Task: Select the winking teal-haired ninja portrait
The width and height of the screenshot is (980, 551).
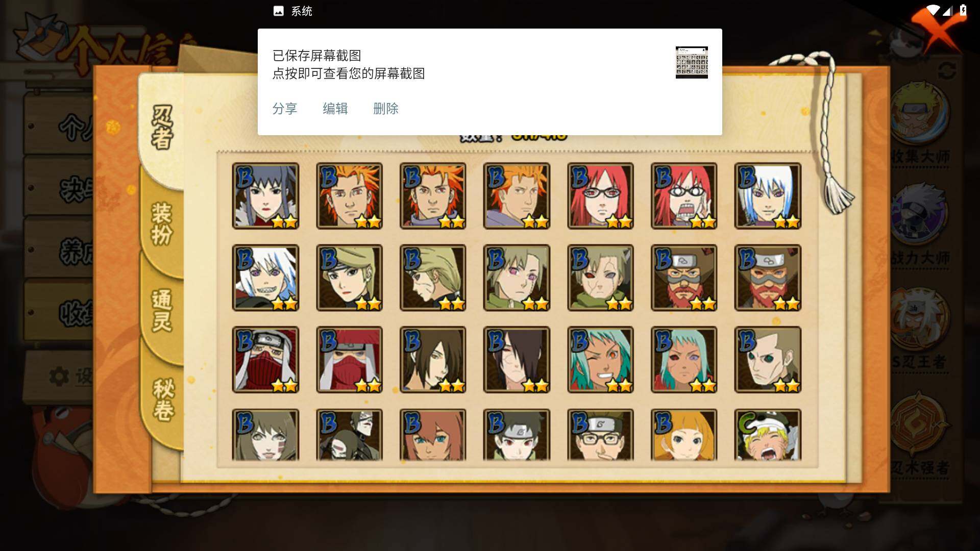Action: pos(600,360)
